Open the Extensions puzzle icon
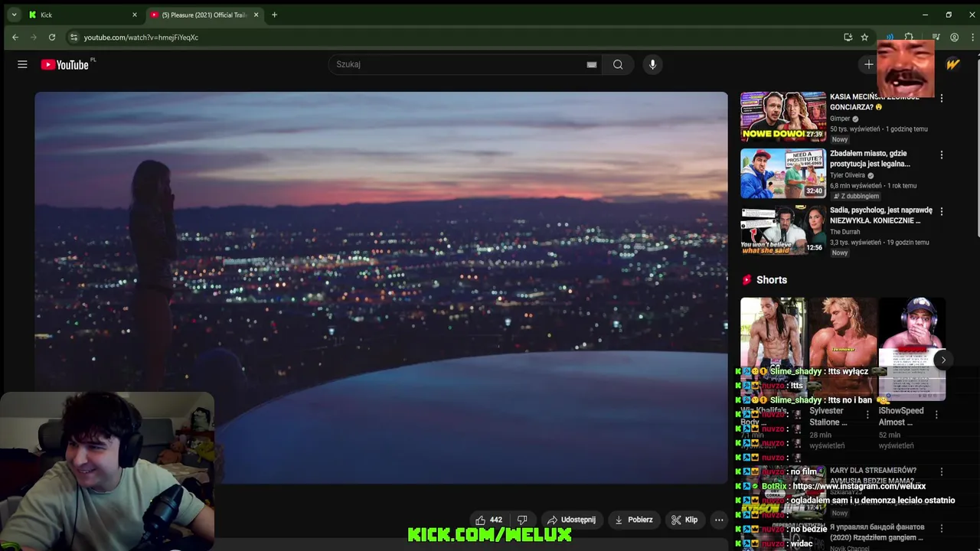The height and width of the screenshot is (551, 980). coord(909,37)
